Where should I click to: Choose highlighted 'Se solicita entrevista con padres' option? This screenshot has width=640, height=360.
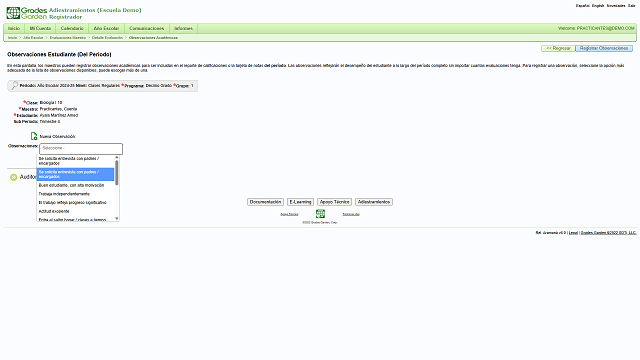(76, 174)
